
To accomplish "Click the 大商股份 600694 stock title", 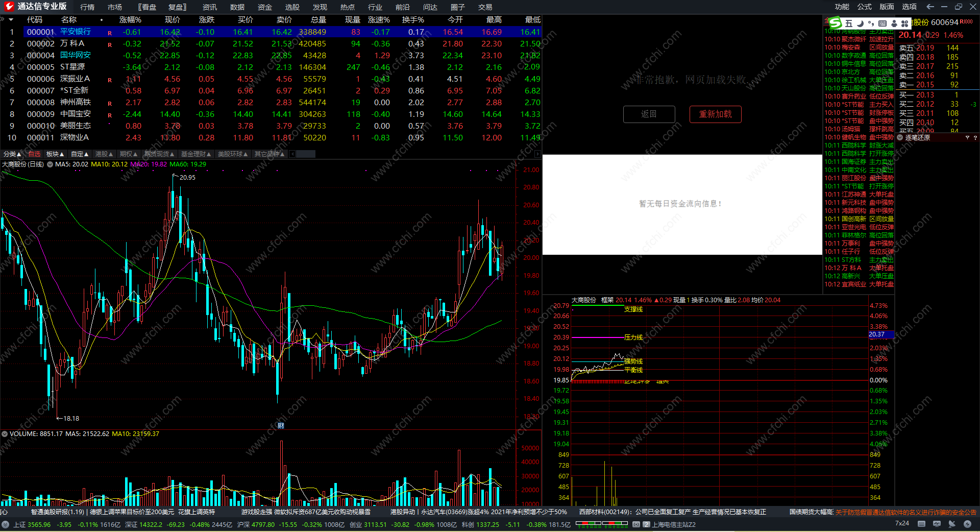I will point(935,22).
